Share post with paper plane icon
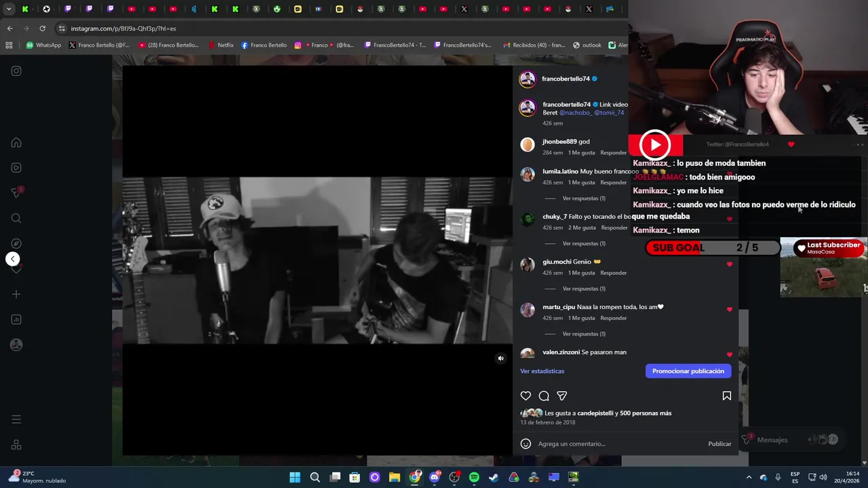This screenshot has height=488, width=868. 561,396
